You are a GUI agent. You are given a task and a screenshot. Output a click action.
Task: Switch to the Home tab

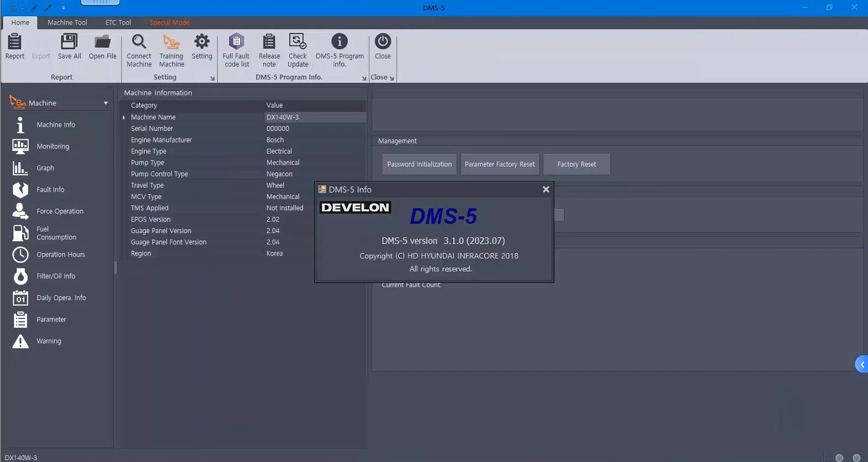coord(20,23)
